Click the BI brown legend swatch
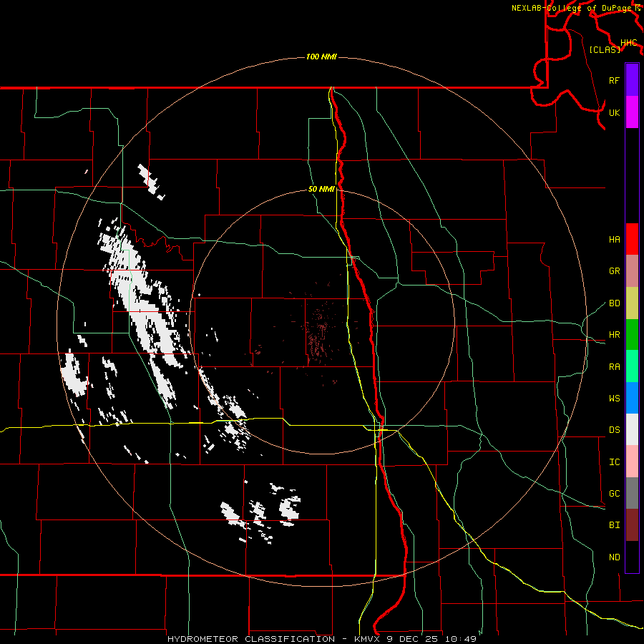 632,525
